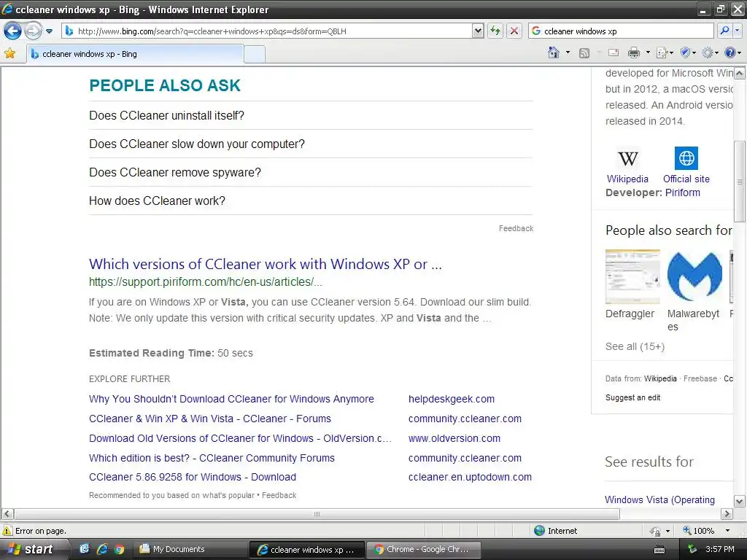
Task: Click the horizontal scrollbar right arrow
Action: 727,514
